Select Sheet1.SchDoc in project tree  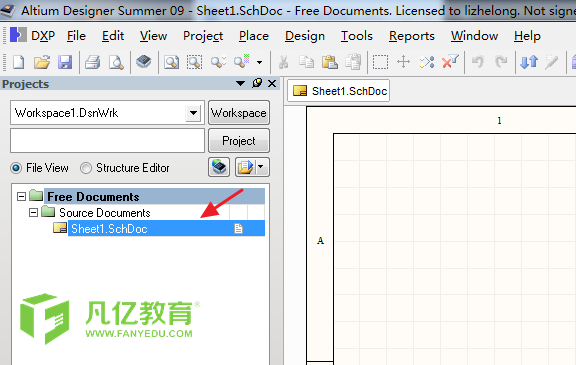166,229
